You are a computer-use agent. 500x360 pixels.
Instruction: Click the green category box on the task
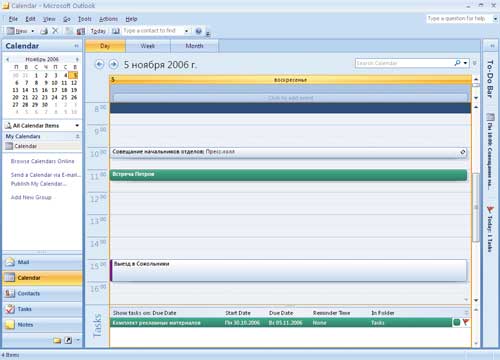click(x=457, y=322)
